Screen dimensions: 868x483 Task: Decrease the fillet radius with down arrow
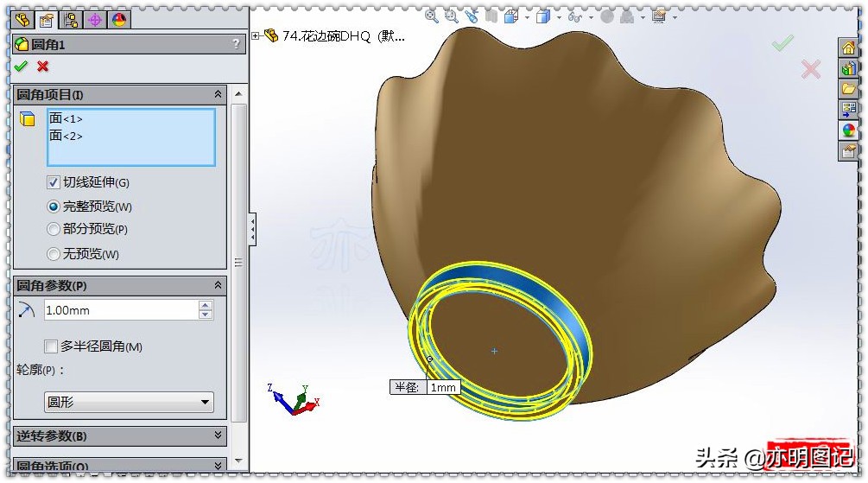(206, 315)
